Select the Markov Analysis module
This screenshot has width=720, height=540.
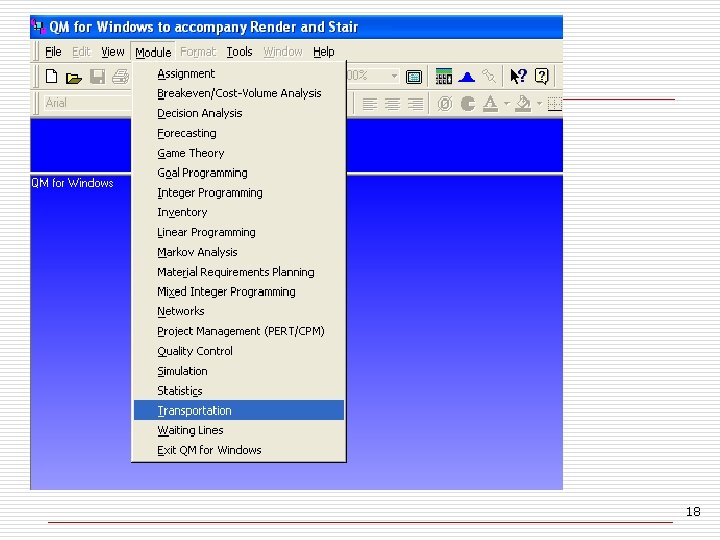coord(239,252)
